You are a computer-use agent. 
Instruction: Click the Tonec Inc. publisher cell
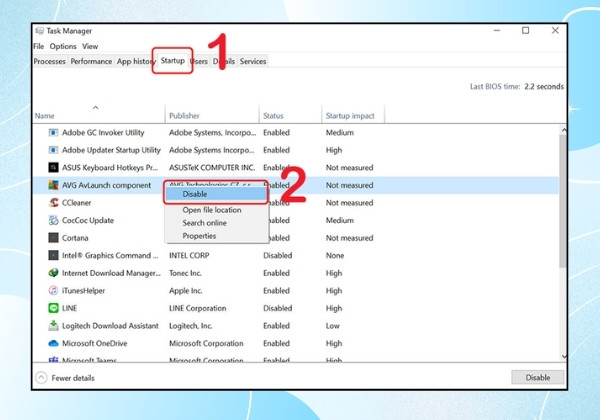(185, 273)
